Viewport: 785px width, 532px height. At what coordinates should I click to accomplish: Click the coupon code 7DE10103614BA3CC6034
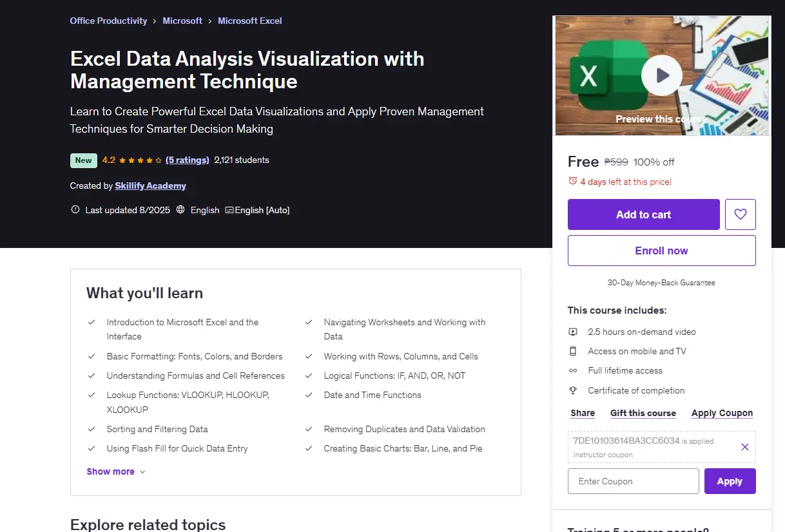(626, 441)
